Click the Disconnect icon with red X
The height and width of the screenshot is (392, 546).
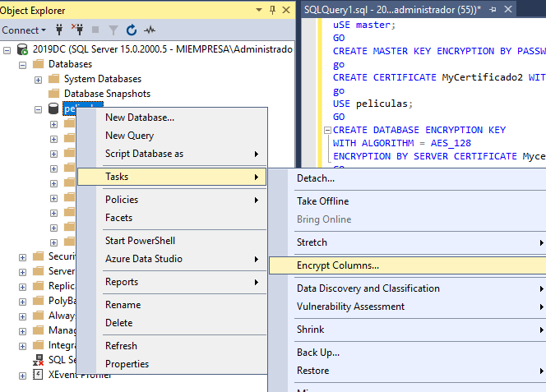tap(78, 30)
